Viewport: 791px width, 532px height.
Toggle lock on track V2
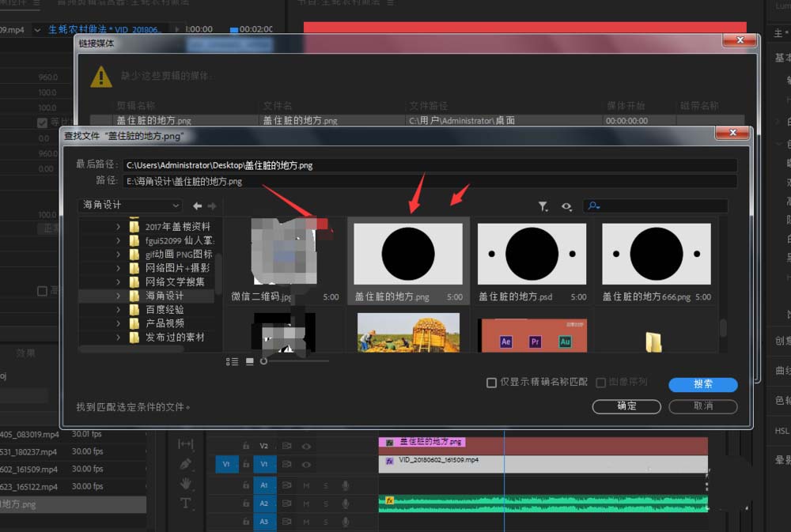(246, 446)
